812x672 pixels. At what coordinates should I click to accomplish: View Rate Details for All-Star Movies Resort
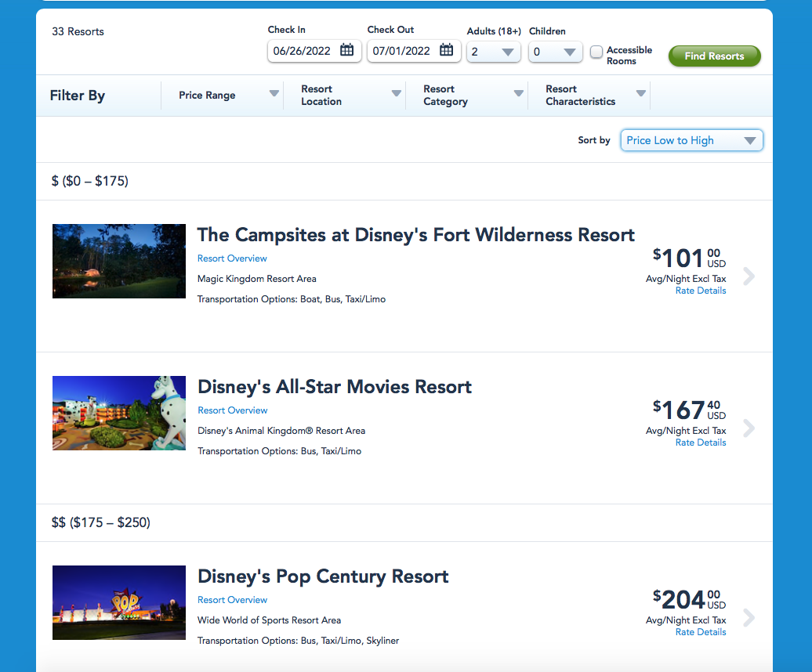[701, 443]
